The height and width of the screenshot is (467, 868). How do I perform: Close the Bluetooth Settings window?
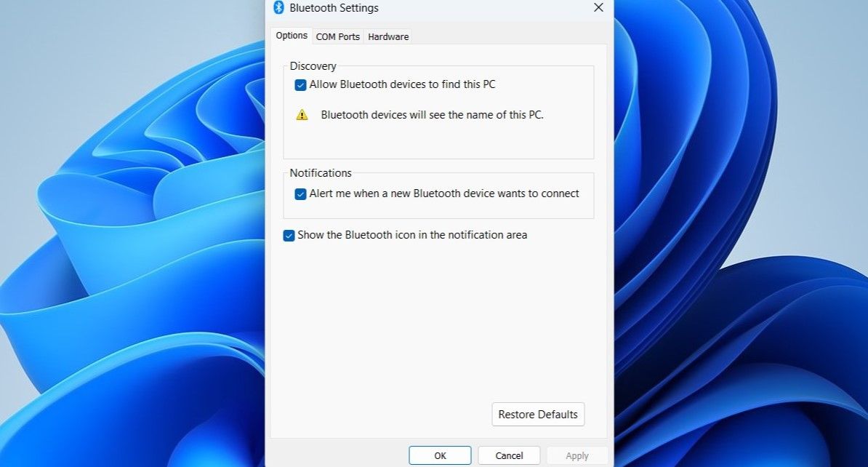[x=598, y=8]
